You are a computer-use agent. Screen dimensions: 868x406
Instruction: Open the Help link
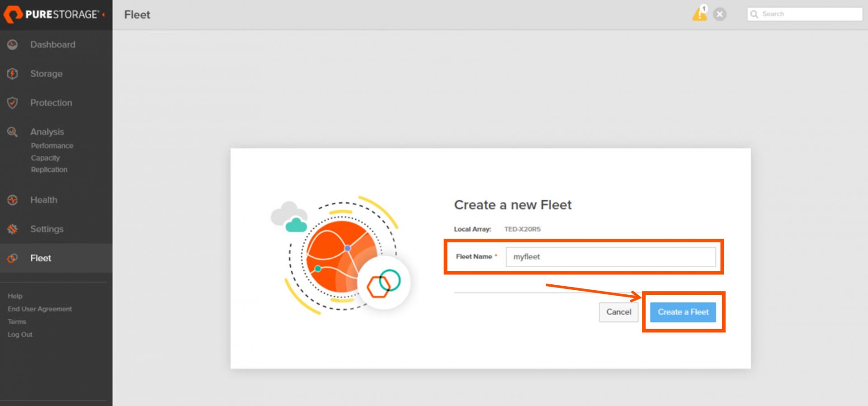click(x=15, y=296)
